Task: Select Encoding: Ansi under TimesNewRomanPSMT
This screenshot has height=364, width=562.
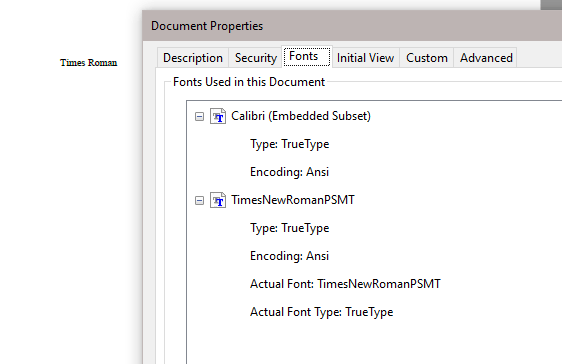Action: point(289,256)
